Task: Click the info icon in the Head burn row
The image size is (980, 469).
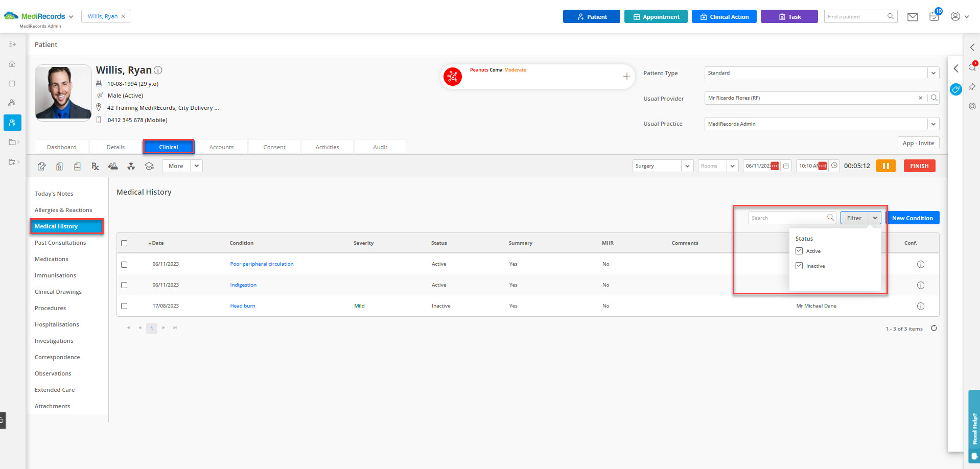Action: click(x=921, y=306)
